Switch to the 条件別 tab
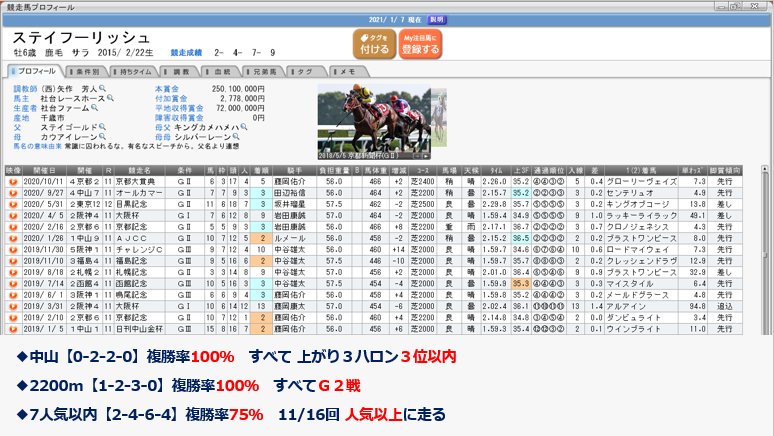This screenshot has height=436, width=774. [x=85, y=72]
